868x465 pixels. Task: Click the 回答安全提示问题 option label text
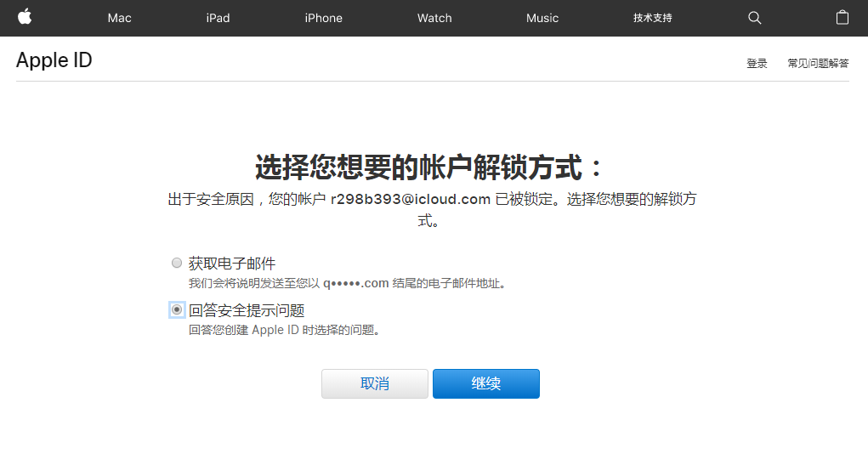coord(247,311)
